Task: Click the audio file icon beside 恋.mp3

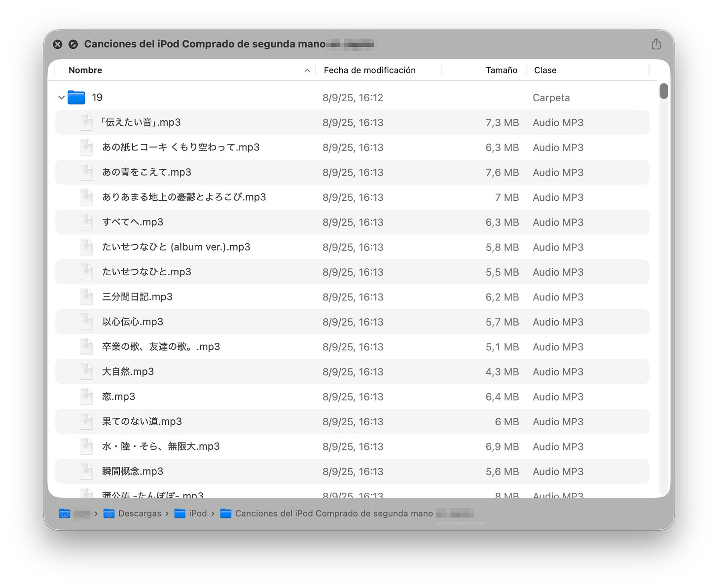Action: pyautogui.click(x=86, y=396)
